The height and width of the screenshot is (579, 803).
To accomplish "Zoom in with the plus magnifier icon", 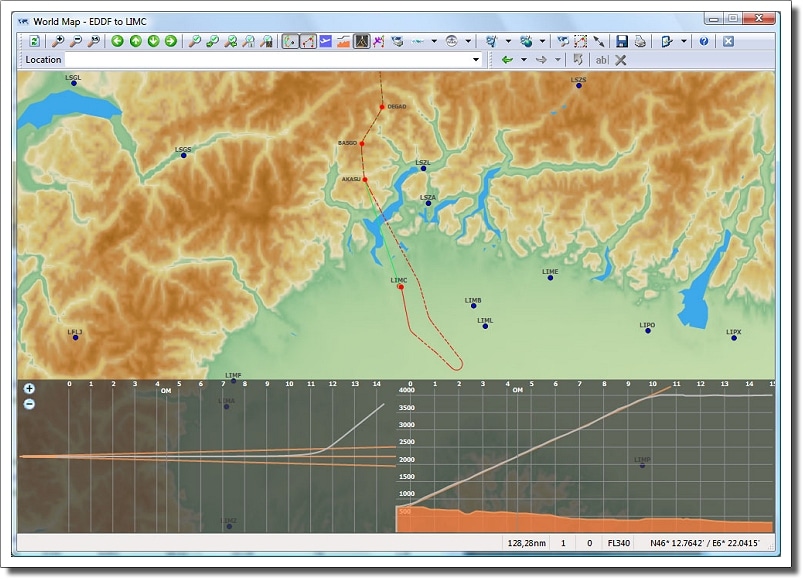I will [59, 41].
